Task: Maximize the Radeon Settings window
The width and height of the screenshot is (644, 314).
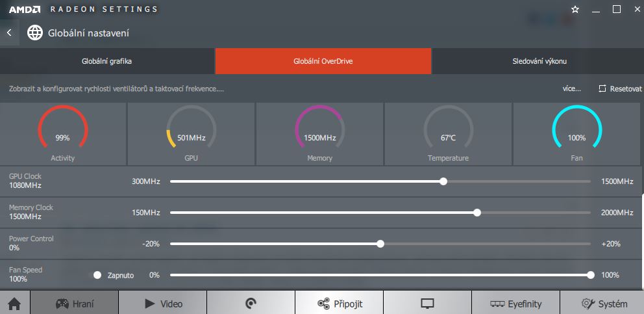Action: tap(617, 9)
